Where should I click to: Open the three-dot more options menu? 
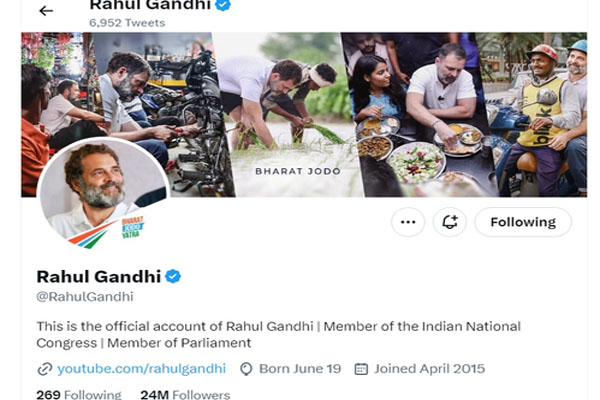(408, 222)
